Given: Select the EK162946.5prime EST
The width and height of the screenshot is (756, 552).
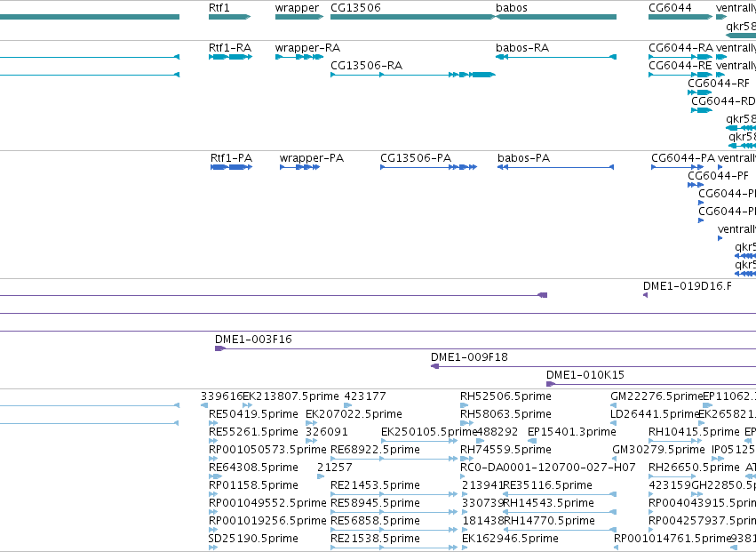Looking at the screenshot, I should click(465, 548).
